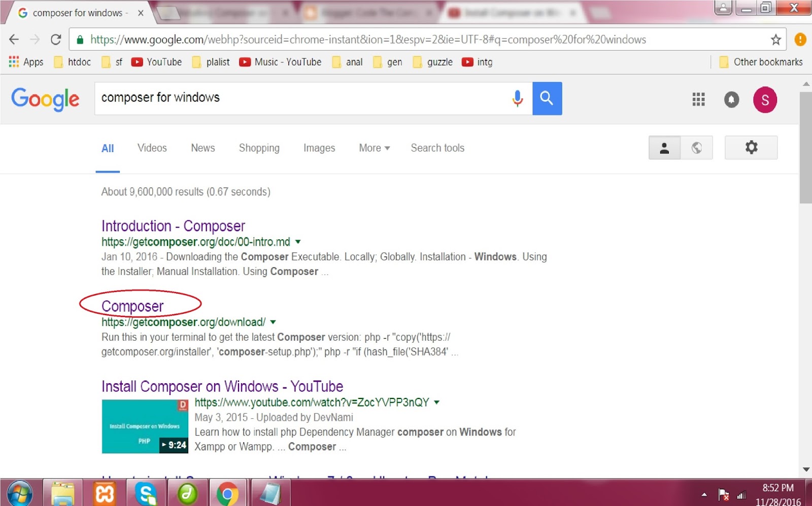Image resolution: width=812 pixels, height=506 pixels.
Task: Open search settings gear
Action: [x=751, y=148]
